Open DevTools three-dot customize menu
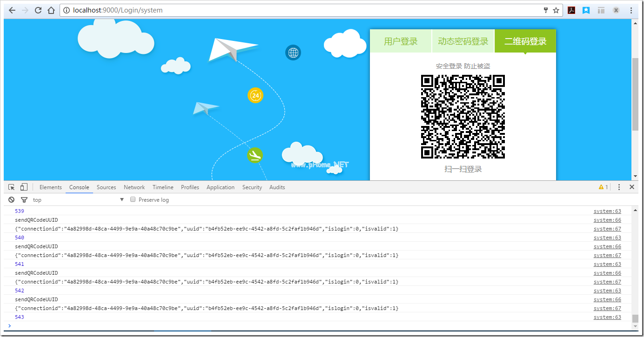 tap(619, 187)
